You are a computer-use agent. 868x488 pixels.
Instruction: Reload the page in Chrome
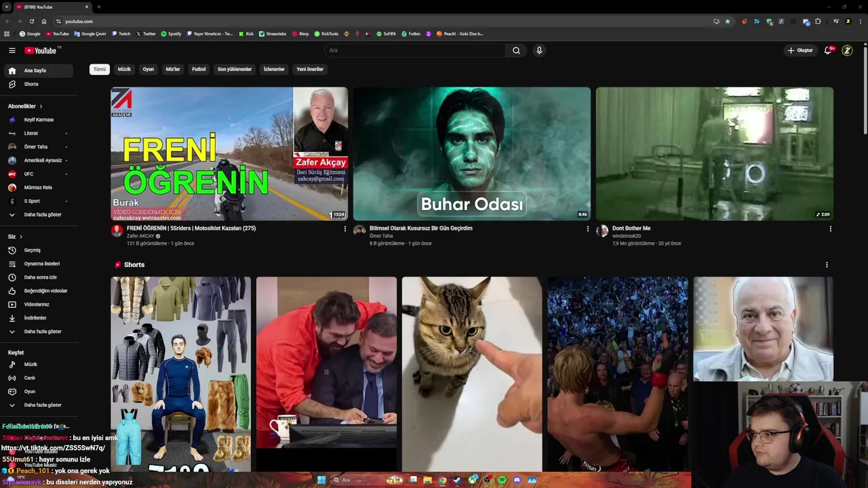(x=31, y=21)
